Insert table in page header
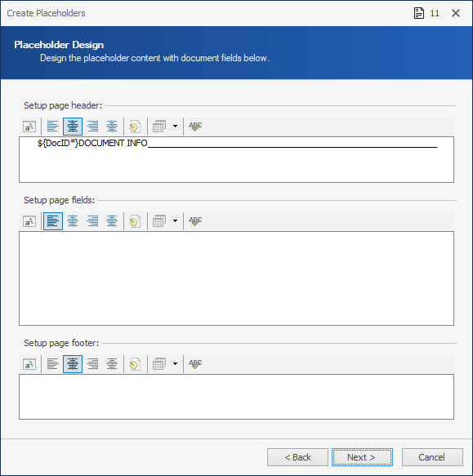Screen dimensions: 473x476 point(159,127)
